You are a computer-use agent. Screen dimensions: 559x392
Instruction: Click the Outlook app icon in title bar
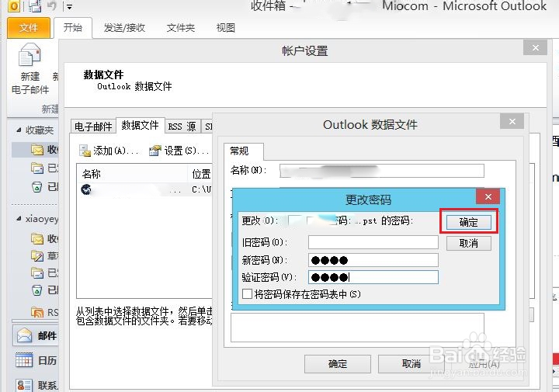point(13,5)
